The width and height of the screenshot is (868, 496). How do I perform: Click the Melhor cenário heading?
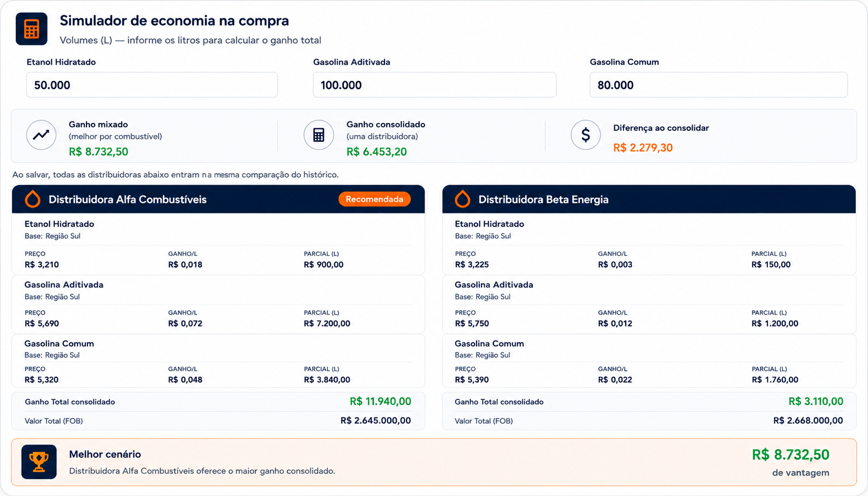click(105, 454)
